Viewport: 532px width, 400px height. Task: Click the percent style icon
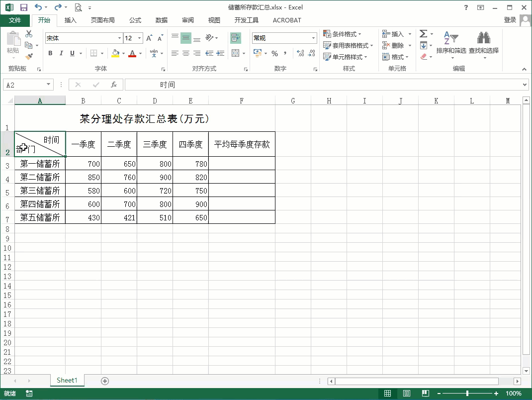tap(274, 53)
